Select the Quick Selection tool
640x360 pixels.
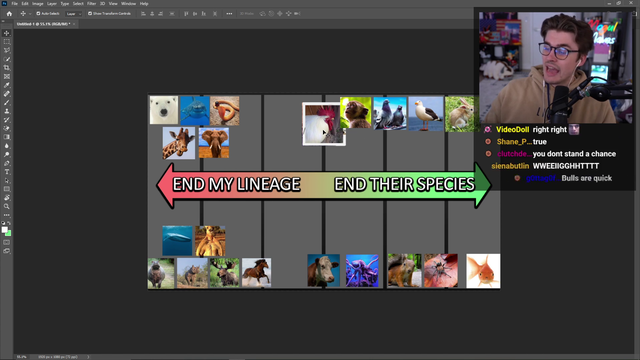pyautogui.click(x=7, y=59)
